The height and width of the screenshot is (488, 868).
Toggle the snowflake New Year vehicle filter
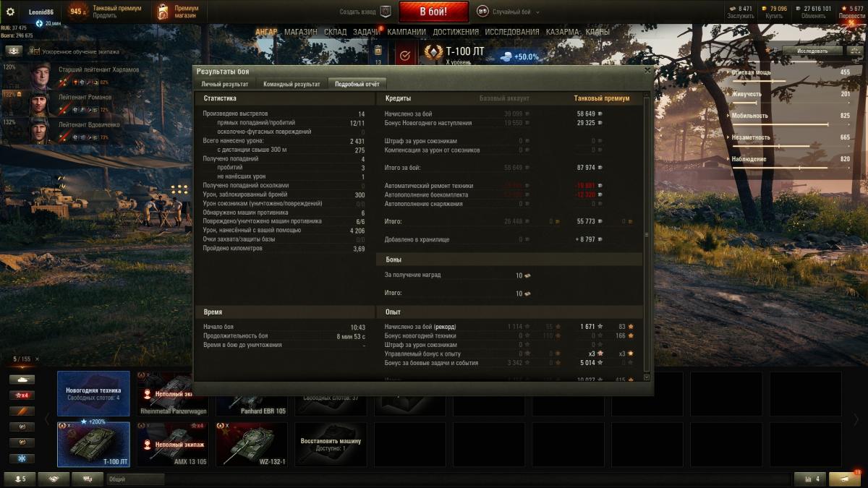coord(22,458)
